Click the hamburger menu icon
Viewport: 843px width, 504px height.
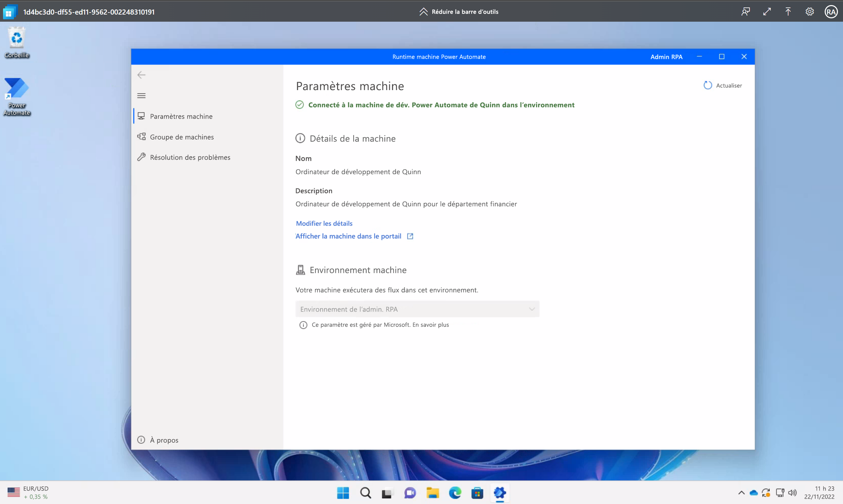[x=141, y=96]
